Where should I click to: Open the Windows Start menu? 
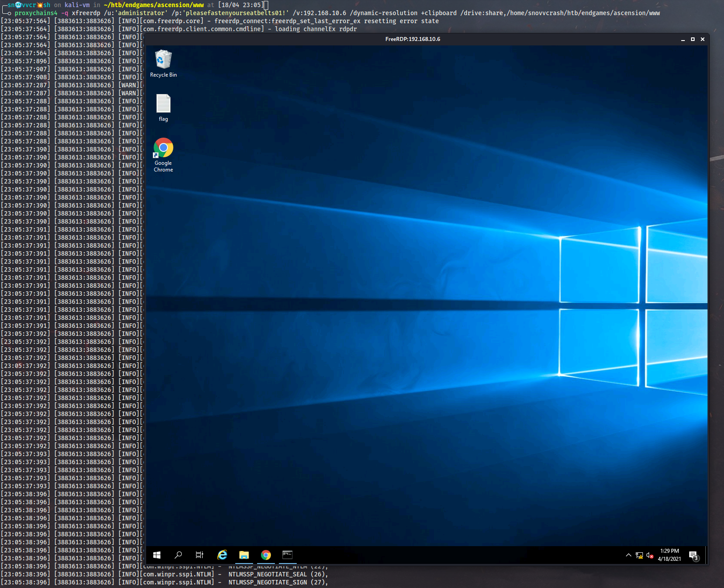(x=157, y=555)
